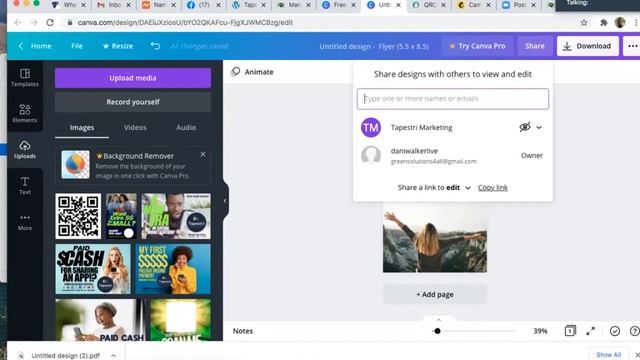Open the Chrome profile avatar
640x360 pixels.
tap(620, 23)
